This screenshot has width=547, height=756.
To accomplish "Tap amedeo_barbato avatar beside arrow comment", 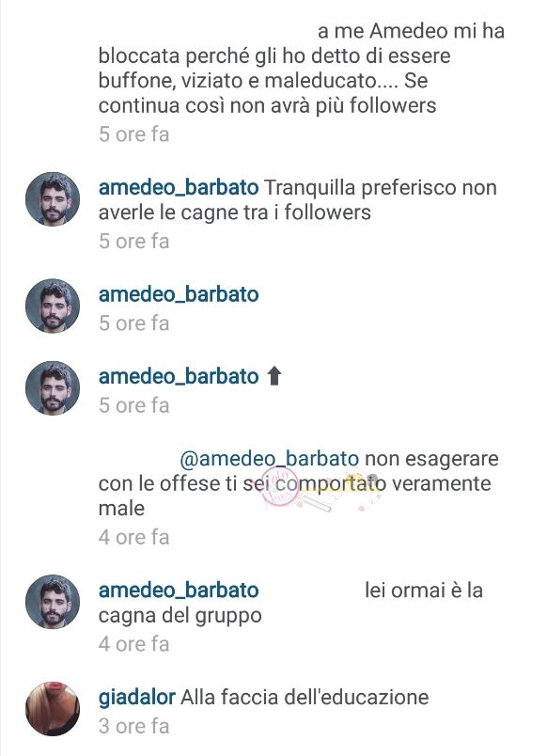I will click(53, 388).
